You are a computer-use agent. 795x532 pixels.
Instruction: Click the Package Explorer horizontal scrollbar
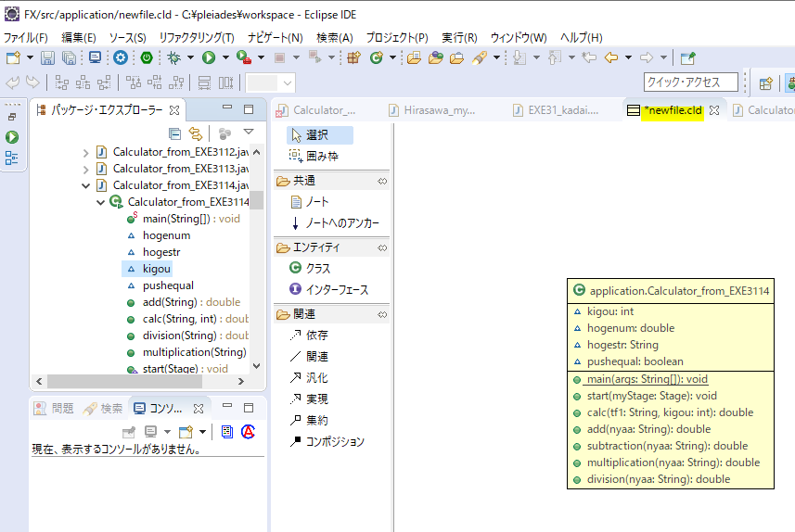[x=124, y=381]
